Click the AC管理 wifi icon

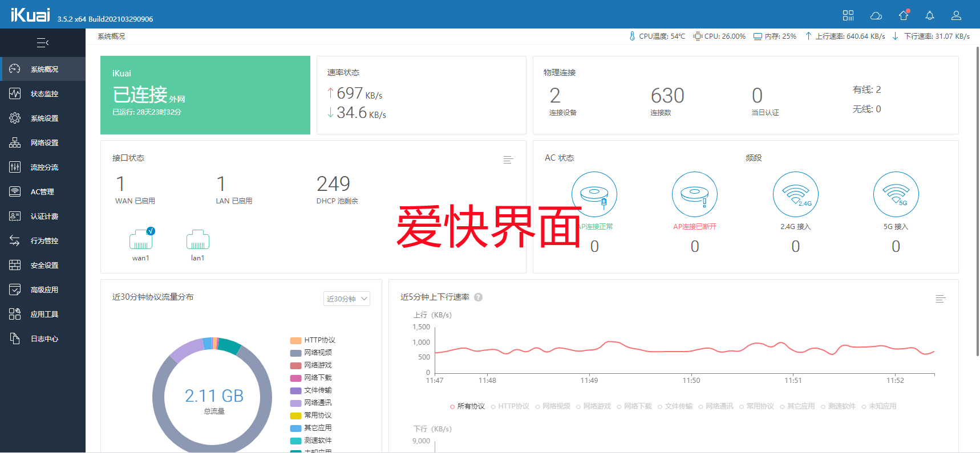click(x=15, y=191)
